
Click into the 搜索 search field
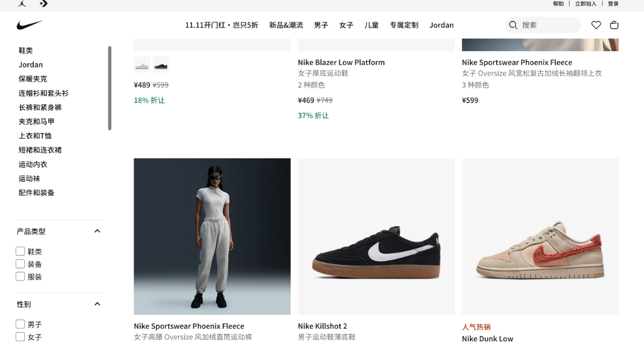[x=543, y=25]
